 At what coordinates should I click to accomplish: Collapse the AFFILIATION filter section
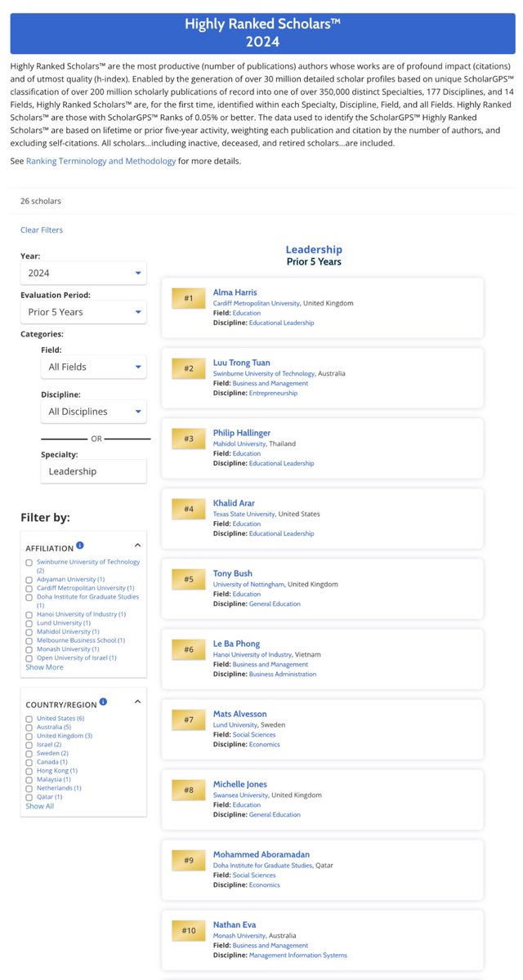click(137, 546)
